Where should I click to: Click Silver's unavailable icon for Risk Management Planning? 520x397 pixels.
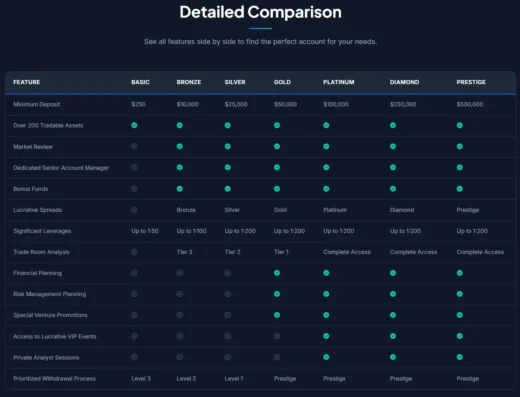click(x=228, y=294)
